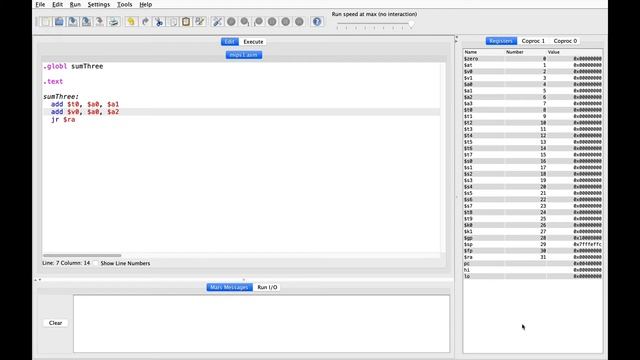Image resolution: width=640 pixels, height=360 pixels.
Task: Open the File menu
Action: 40,4
